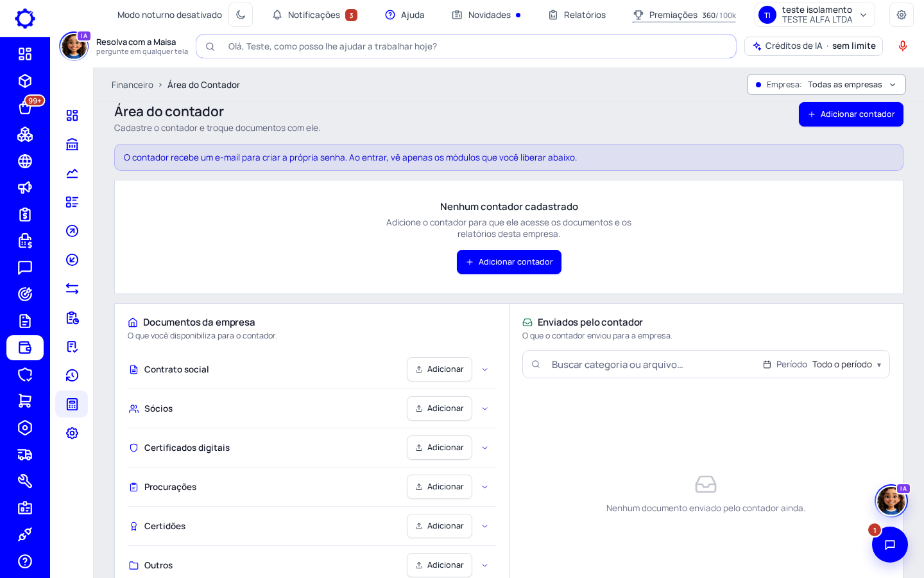Open the floating chat button with badge 1
This screenshot has width=924, height=578.
890,545
